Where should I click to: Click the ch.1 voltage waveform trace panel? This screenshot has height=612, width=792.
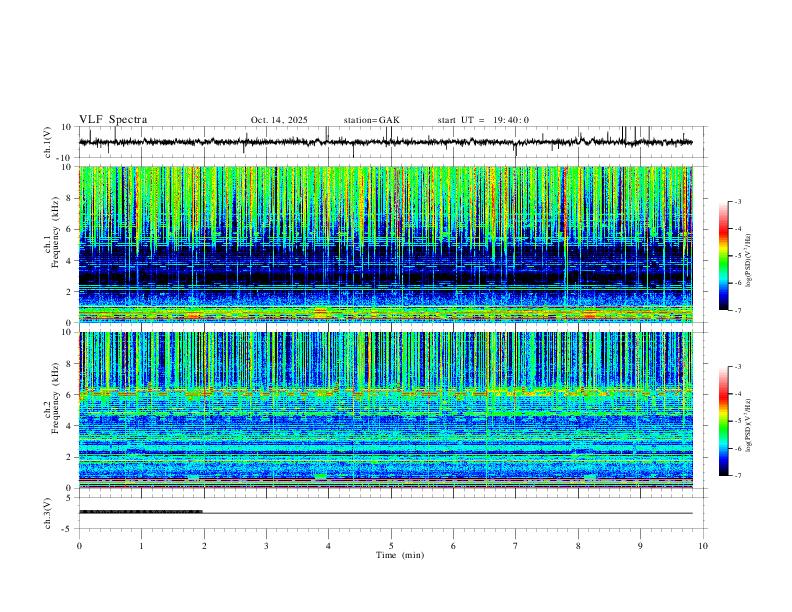pyautogui.click(x=392, y=142)
